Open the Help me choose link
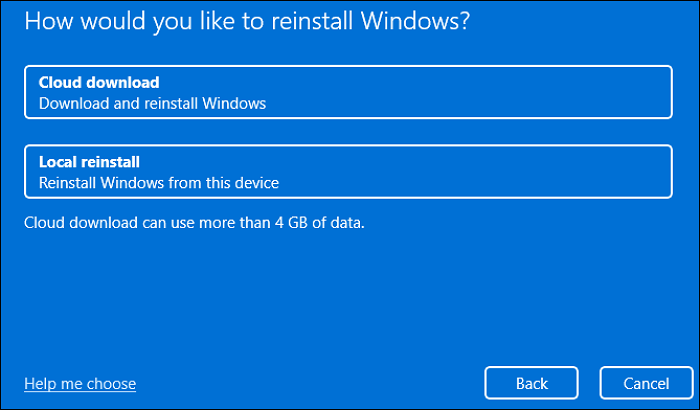The height and width of the screenshot is (410, 700). point(80,383)
